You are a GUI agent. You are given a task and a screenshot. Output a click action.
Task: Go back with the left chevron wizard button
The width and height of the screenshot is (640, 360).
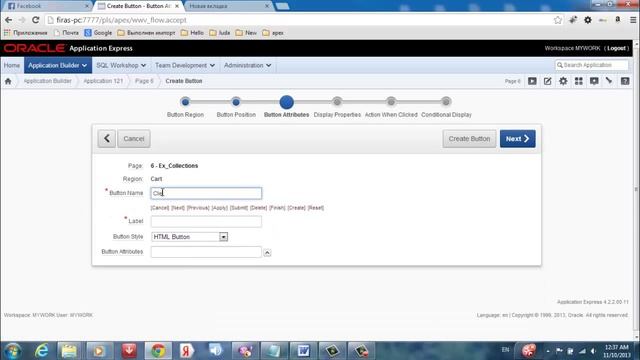(107, 139)
